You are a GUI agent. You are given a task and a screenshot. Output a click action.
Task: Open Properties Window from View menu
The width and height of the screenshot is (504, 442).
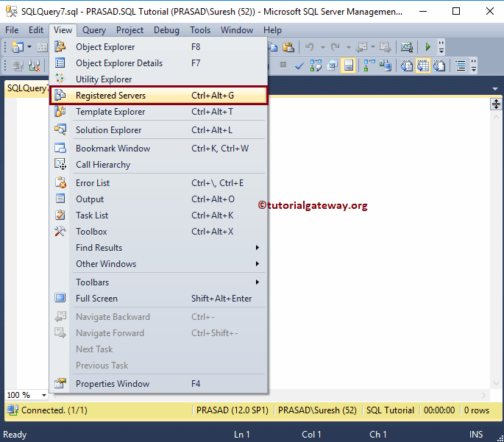159,384
